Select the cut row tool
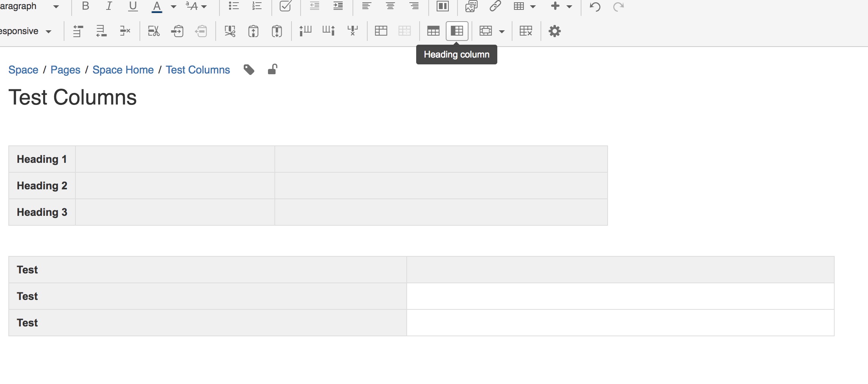 point(153,31)
